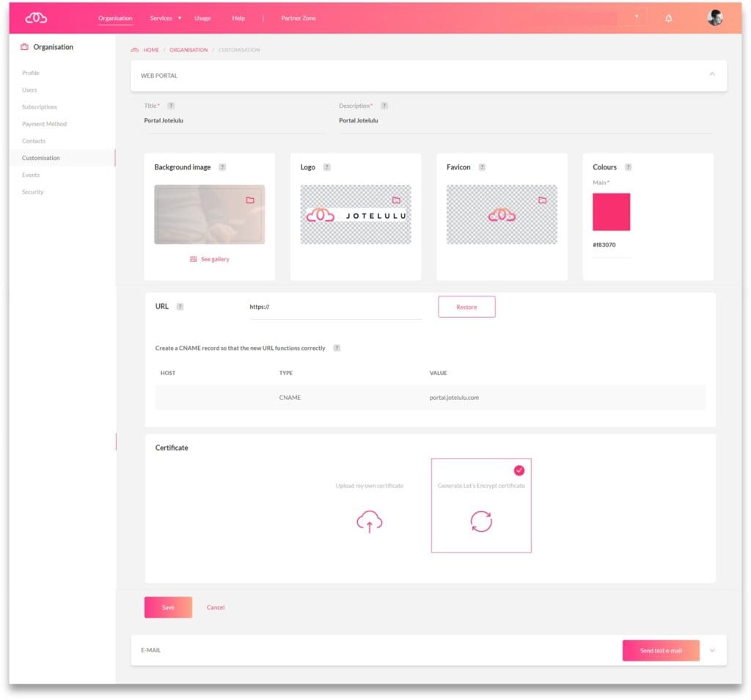Expand the E-mail section chevron
This screenshot has width=751, height=700.
(711, 650)
